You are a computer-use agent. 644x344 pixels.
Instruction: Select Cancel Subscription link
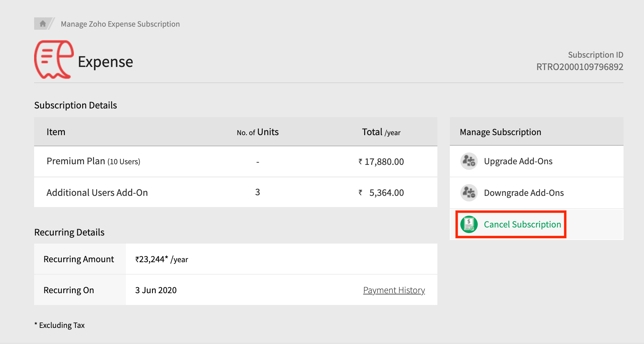[522, 224]
